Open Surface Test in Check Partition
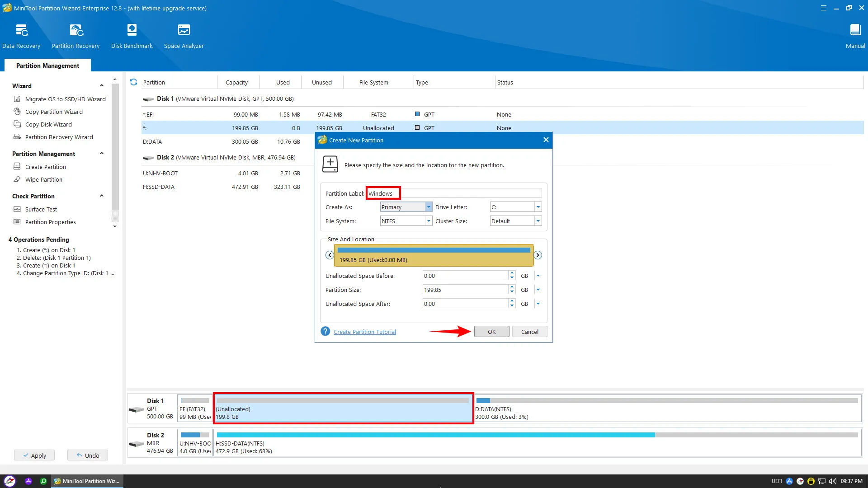Viewport: 868px width, 488px height. [41, 209]
